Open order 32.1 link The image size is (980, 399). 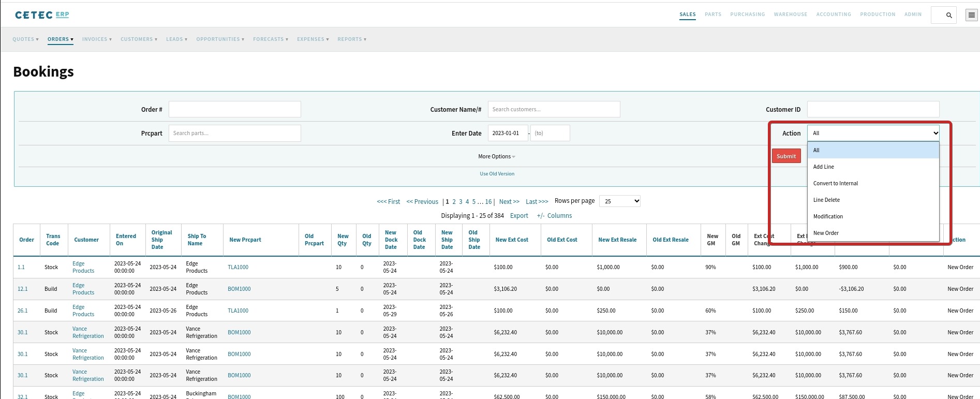pyautogui.click(x=23, y=396)
